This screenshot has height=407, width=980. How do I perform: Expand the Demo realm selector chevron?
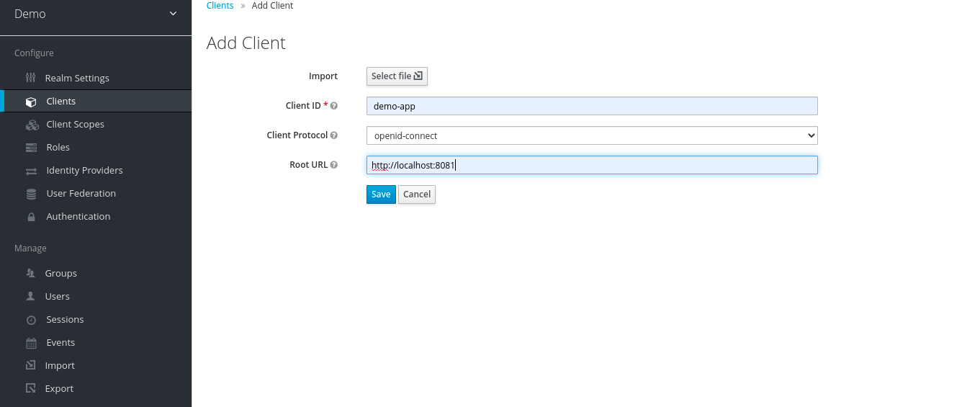(x=172, y=14)
